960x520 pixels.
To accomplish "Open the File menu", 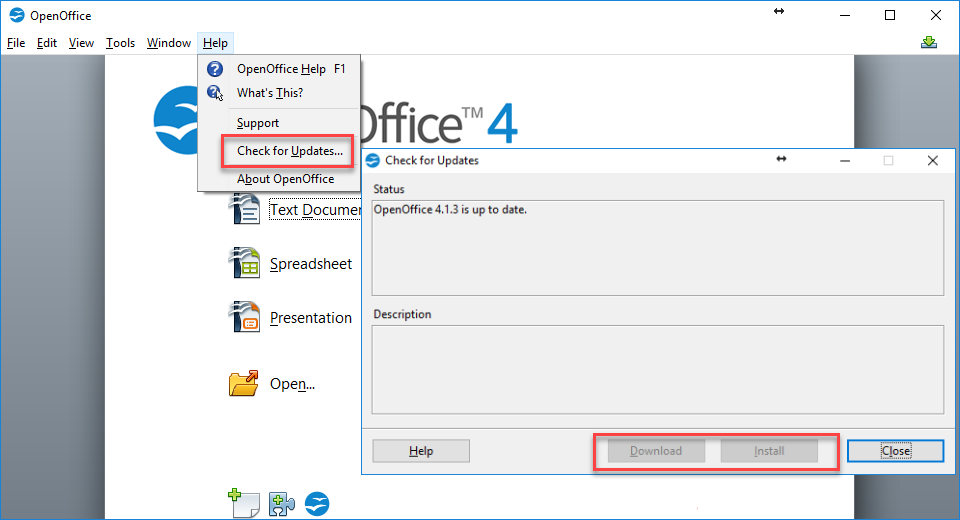I will (16, 43).
